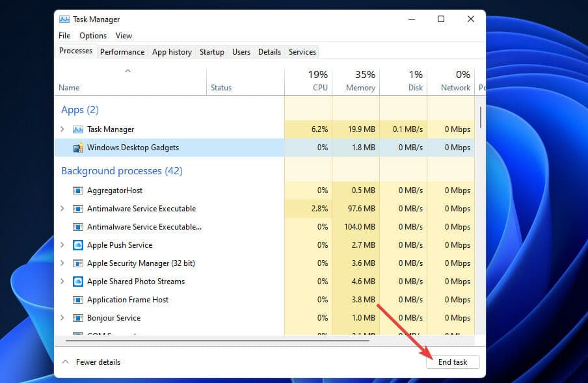This screenshot has height=383, width=588.
Task: Click the Apps (2) group heading
Action: pyautogui.click(x=80, y=110)
